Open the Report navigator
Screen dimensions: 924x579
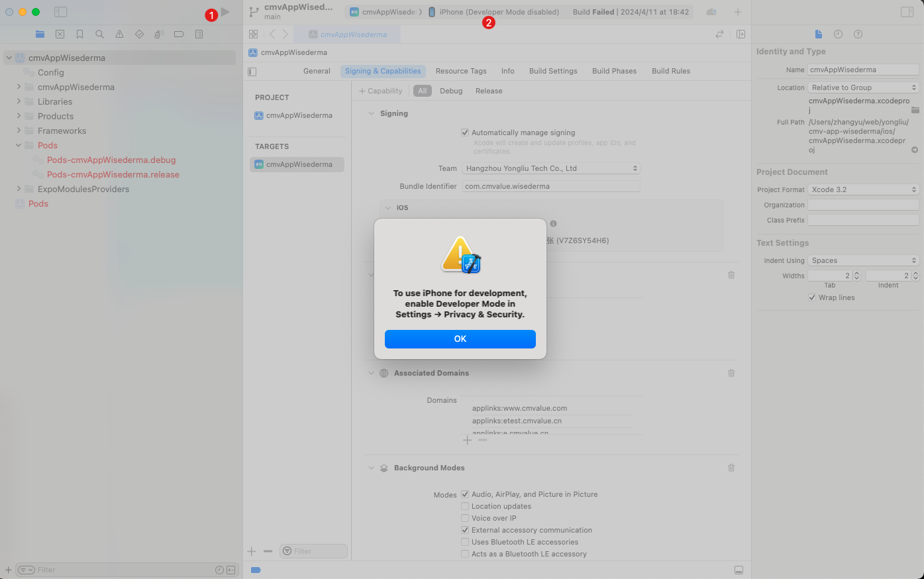(199, 34)
